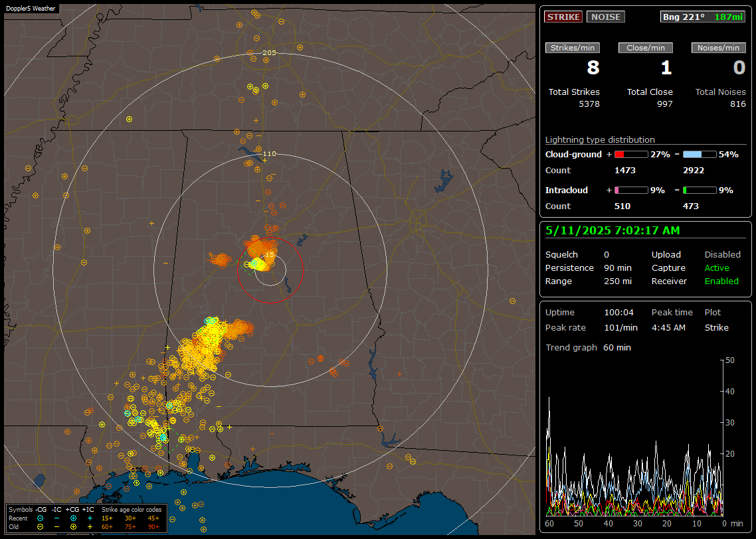This screenshot has height=539, width=756.
Task: Click the red STRIKE indicator
Action: pyautogui.click(x=563, y=17)
